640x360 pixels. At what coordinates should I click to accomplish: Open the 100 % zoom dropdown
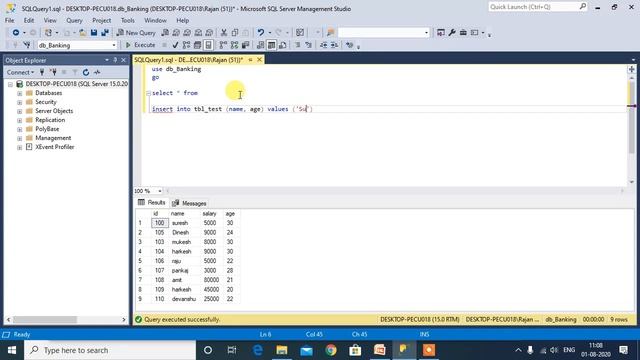click(x=160, y=191)
